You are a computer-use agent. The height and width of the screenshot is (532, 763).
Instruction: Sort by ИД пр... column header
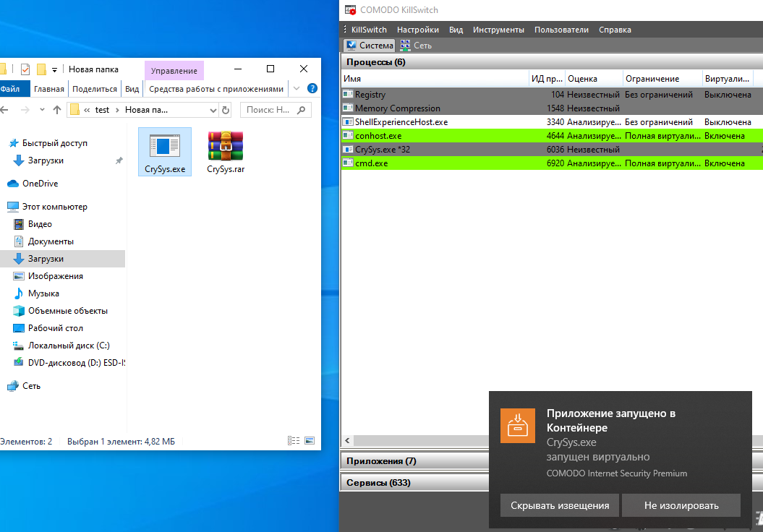[x=547, y=79]
